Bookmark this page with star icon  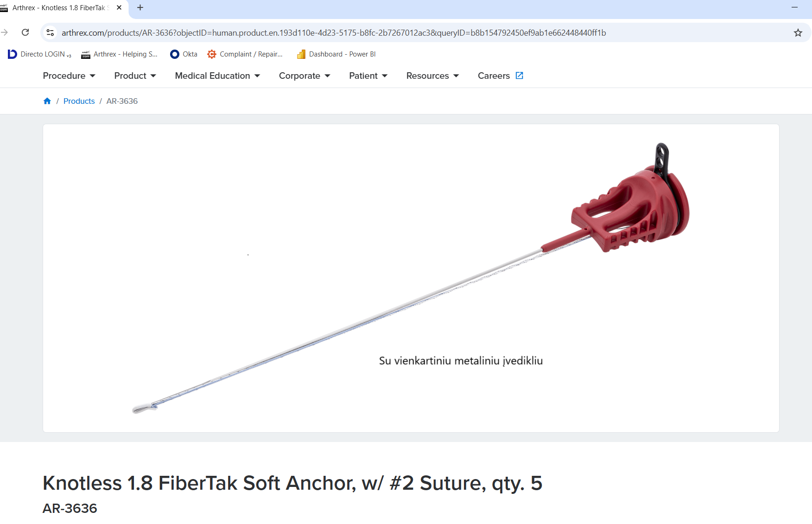798,33
